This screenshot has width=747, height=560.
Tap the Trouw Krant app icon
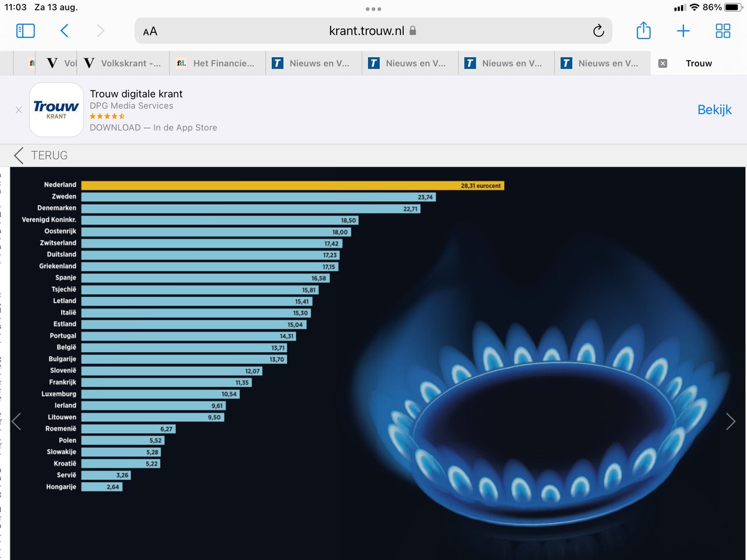click(x=57, y=110)
